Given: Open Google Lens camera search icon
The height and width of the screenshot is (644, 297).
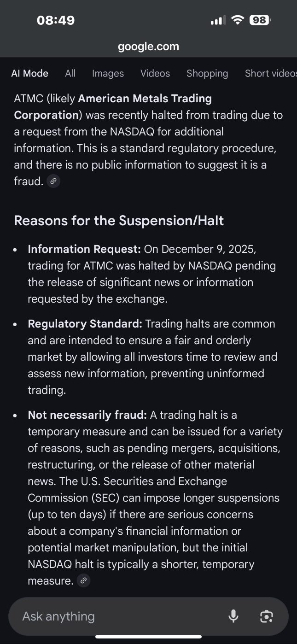Looking at the screenshot, I should 267,616.
